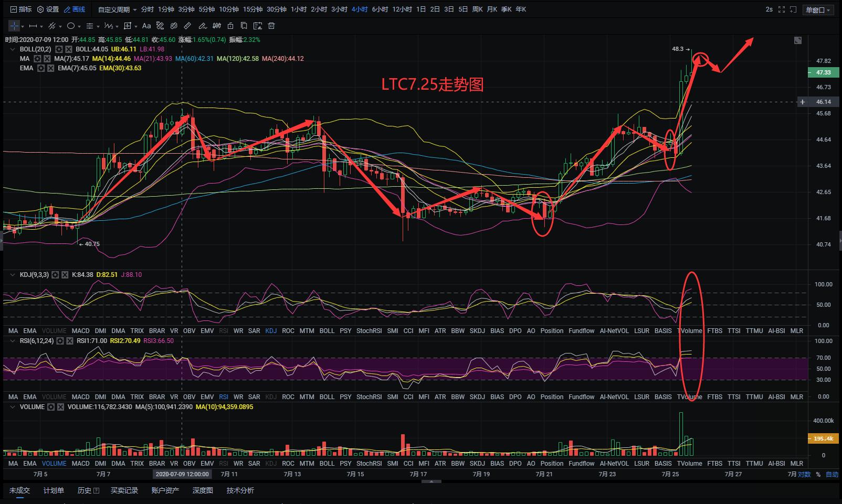
Task: Click the lock drawings icon
Action: [230, 26]
